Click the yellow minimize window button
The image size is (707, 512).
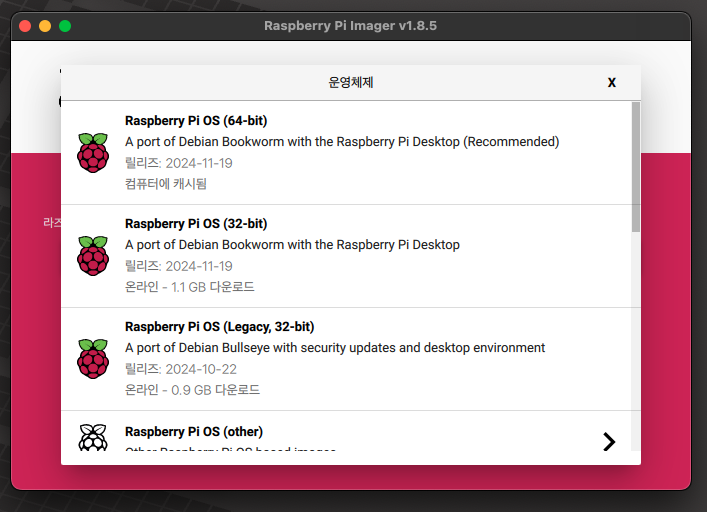coord(45,26)
